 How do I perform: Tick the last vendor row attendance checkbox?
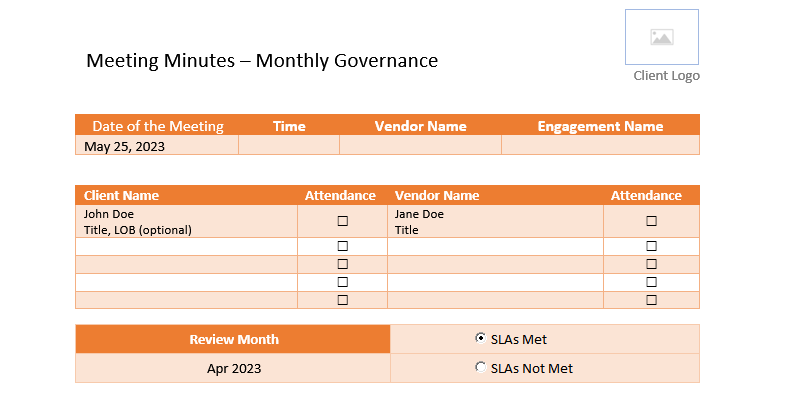tap(651, 300)
